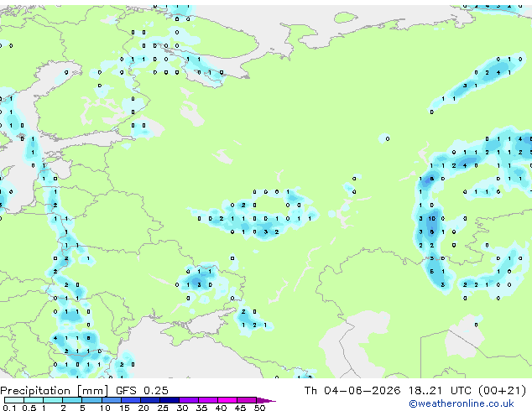Pick the 15–20 mm blue legend swatch
532x411 pixels.
(130, 400)
